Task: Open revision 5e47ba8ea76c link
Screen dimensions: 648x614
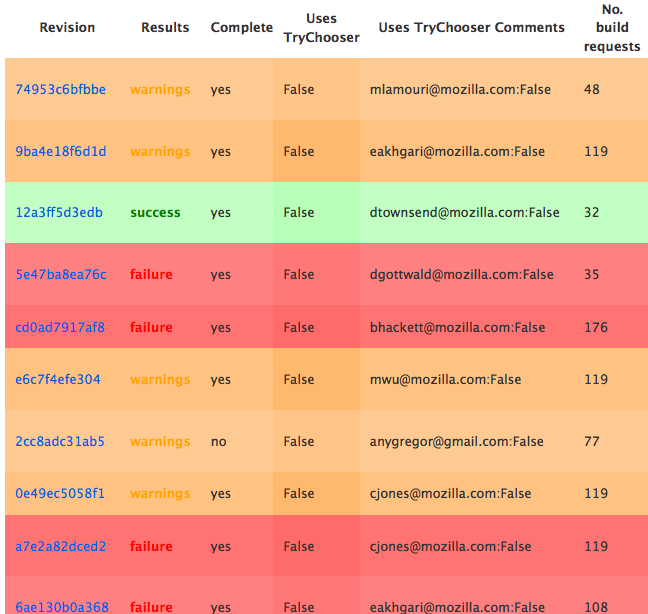Action: (61, 274)
